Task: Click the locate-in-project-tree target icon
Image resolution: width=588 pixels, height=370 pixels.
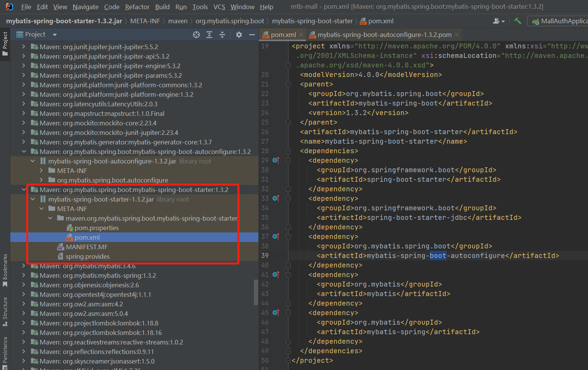Action: 196,35
